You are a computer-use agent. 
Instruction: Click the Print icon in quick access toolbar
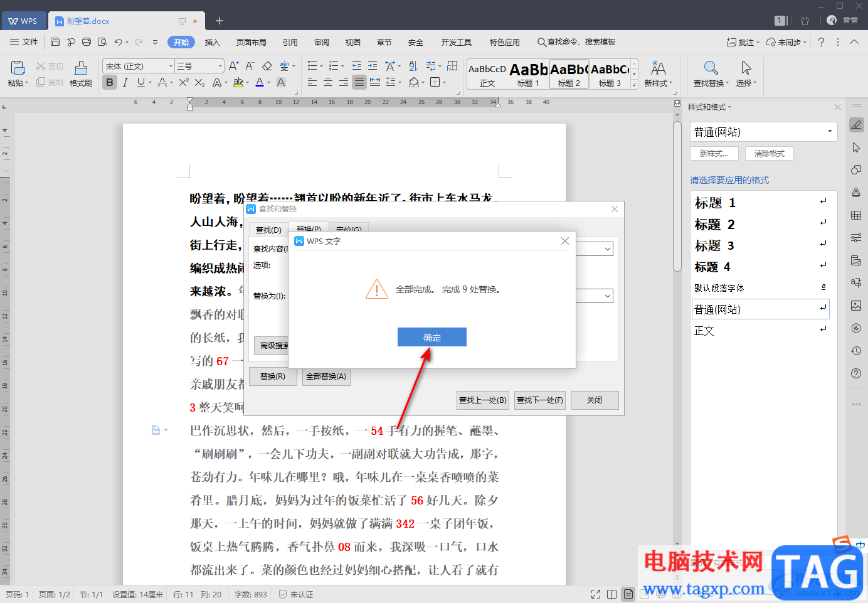coord(87,42)
